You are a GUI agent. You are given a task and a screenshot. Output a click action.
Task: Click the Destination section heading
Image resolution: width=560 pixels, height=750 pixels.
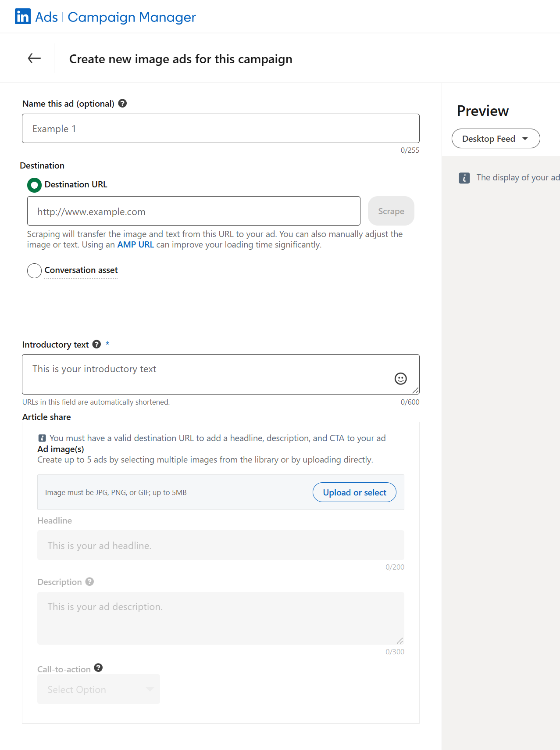(x=42, y=165)
